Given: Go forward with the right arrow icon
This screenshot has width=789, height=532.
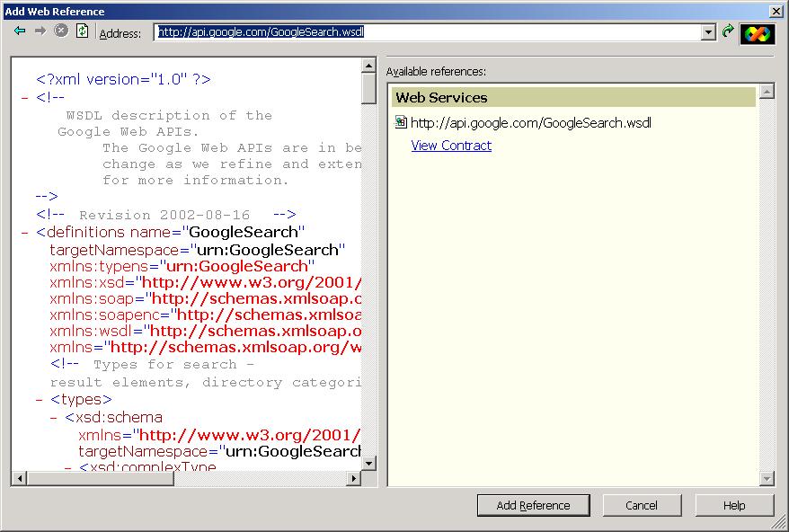Looking at the screenshot, I should (x=40, y=31).
